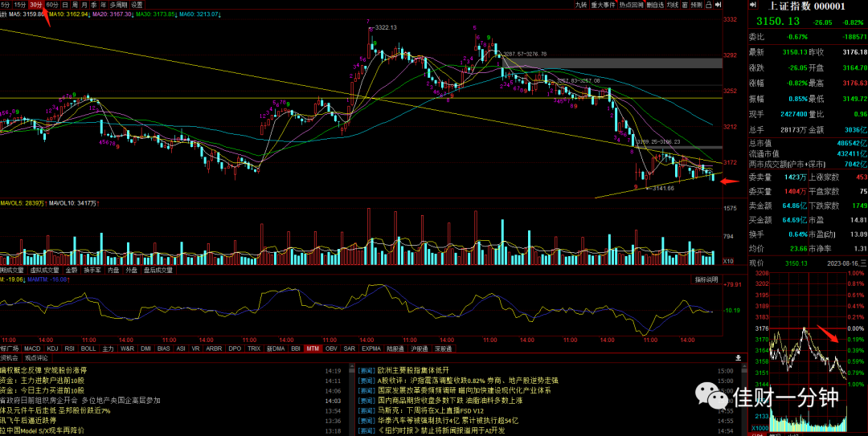Viewport: 868px width, 436px height.
Task: Click the arrow icon left of 上证指数 title
Action: 753,5
